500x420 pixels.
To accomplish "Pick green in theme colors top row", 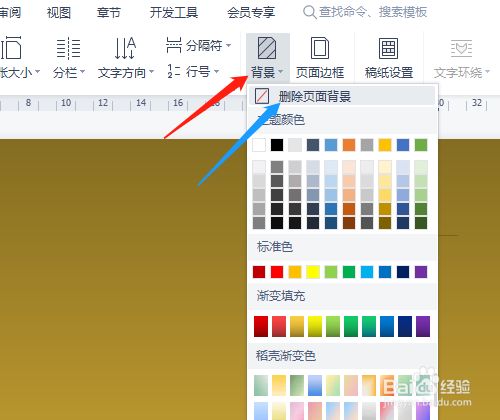I will (421, 145).
